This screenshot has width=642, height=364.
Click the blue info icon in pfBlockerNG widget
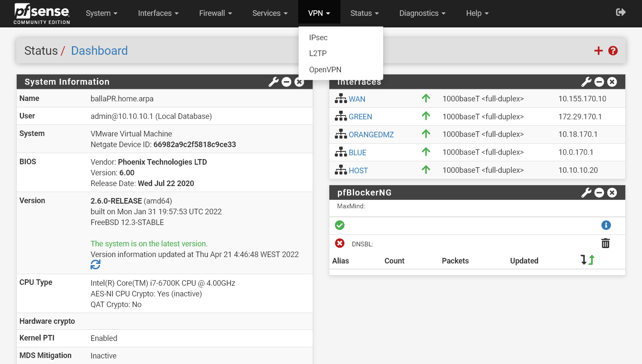click(606, 225)
